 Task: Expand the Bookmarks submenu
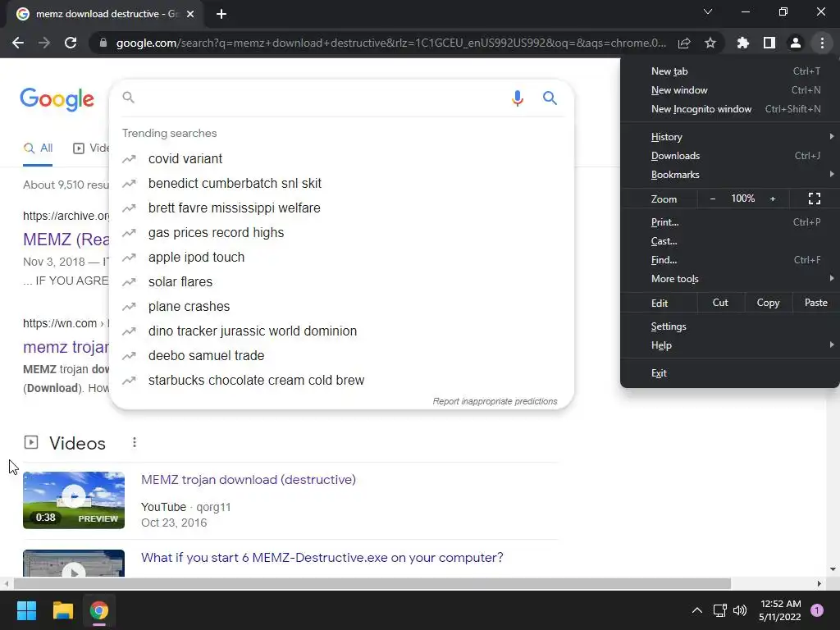coord(729,174)
